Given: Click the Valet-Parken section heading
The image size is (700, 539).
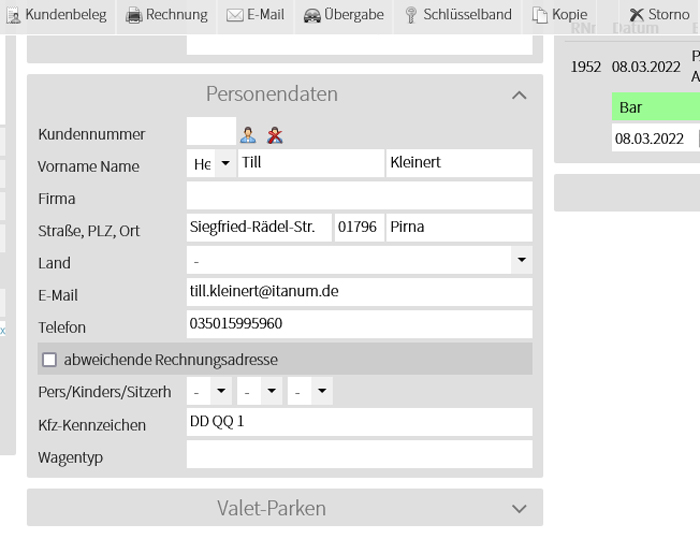Looking at the screenshot, I should point(271,508).
